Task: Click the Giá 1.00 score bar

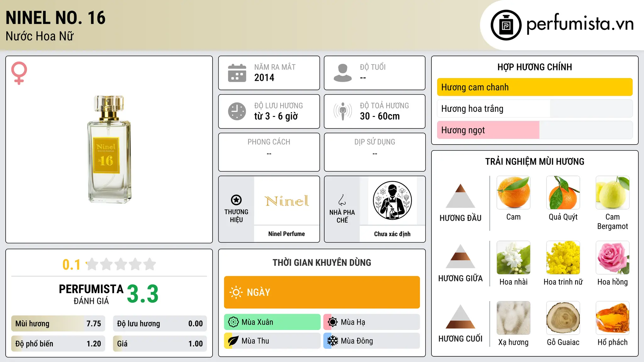Action: pyautogui.click(x=160, y=344)
